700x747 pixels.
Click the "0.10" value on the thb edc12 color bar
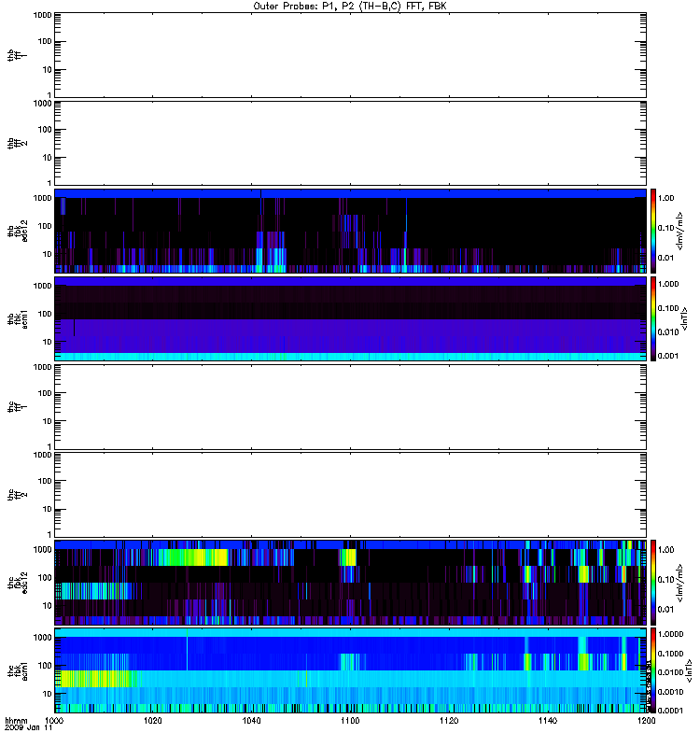click(x=666, y=228)
